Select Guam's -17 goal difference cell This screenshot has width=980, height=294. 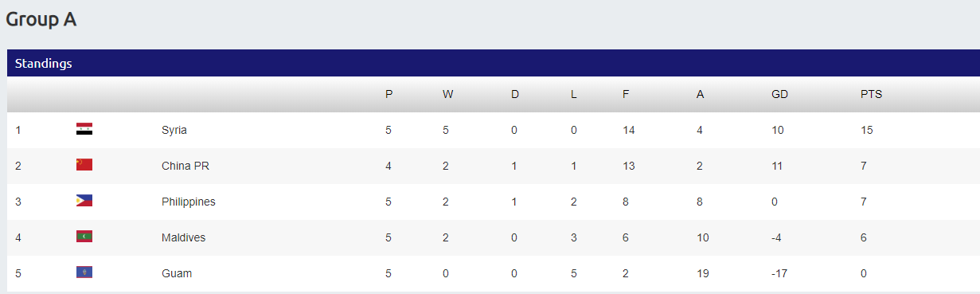(x=779, y=273)
